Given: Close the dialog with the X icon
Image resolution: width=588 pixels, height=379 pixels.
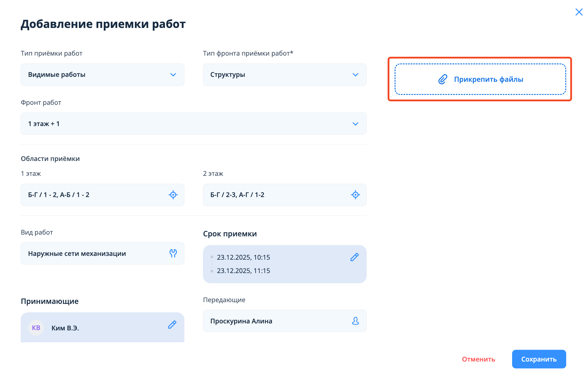Looking at the screenshot, I should pos(579,12).
